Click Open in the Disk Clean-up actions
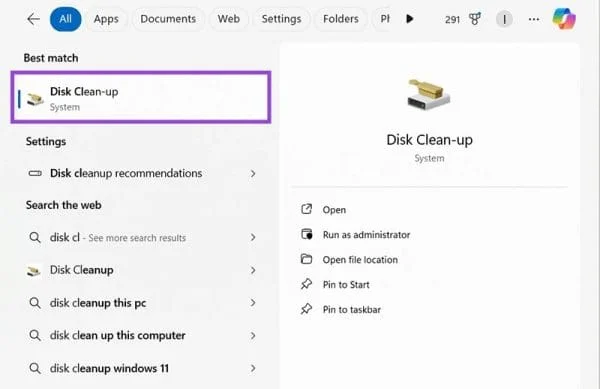The height and width of the screenshot is (389, 600). coord(334,210)
